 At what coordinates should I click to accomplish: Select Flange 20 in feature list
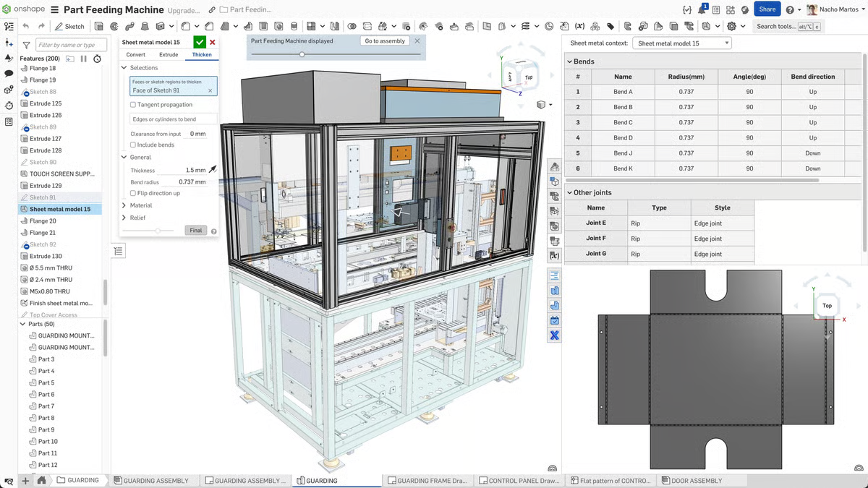tap(43, 221)
